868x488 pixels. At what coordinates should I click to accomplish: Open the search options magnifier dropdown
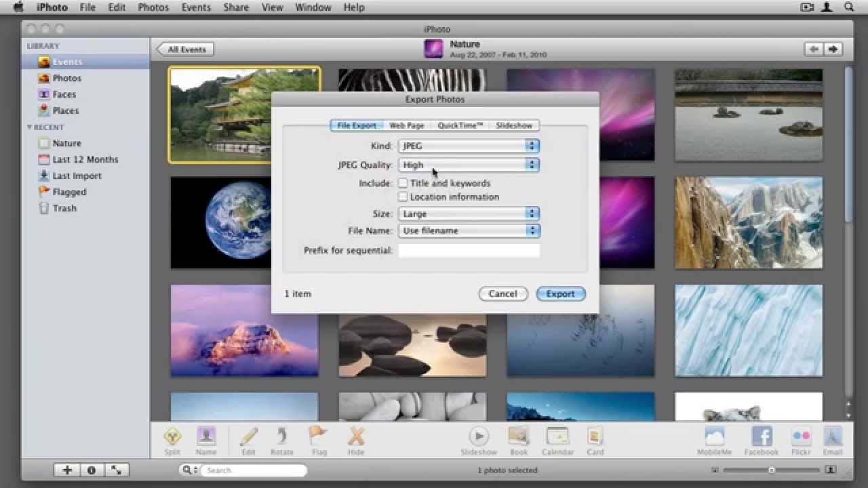[x=189, y=470]
